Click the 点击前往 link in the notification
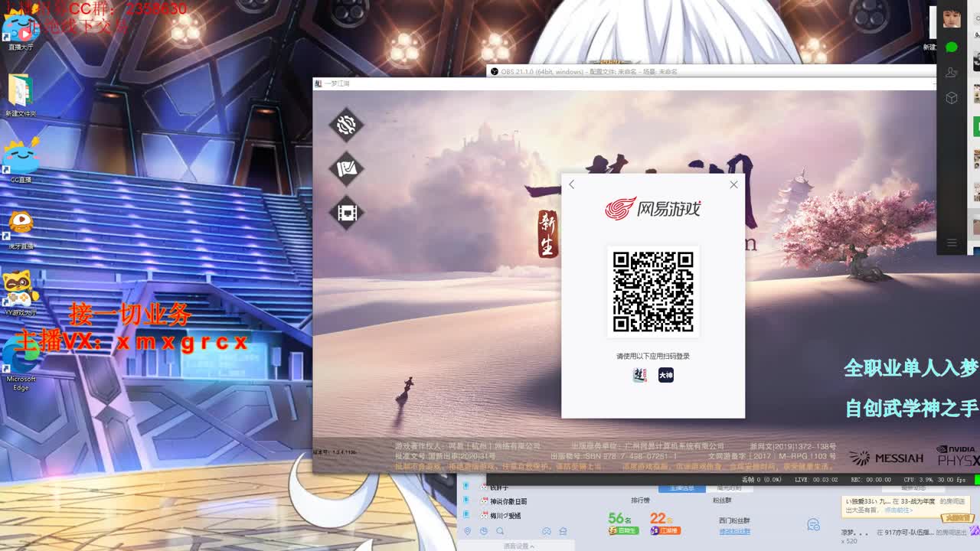Viewport: 980px width, 551px height. (899, 510)
